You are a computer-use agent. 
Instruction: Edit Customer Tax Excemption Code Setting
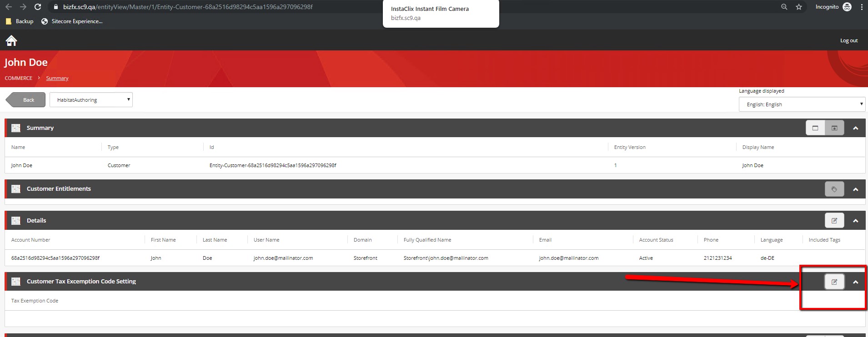834,282
